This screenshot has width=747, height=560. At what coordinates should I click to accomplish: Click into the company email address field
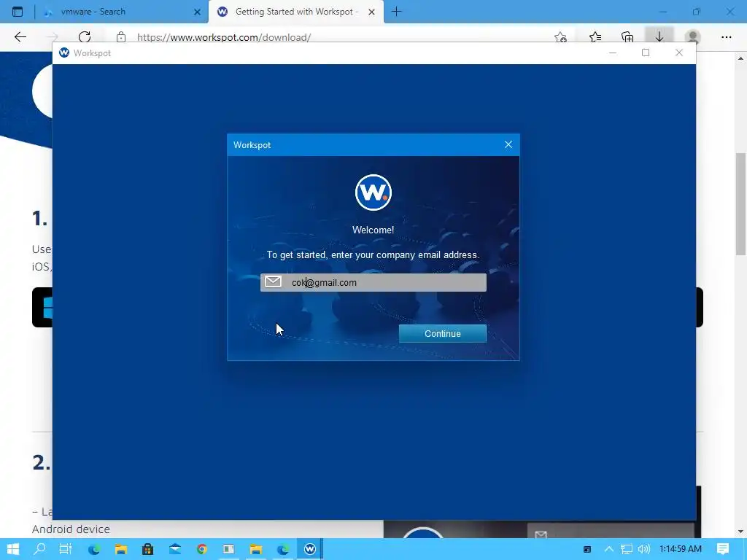(x=373, y=282)
